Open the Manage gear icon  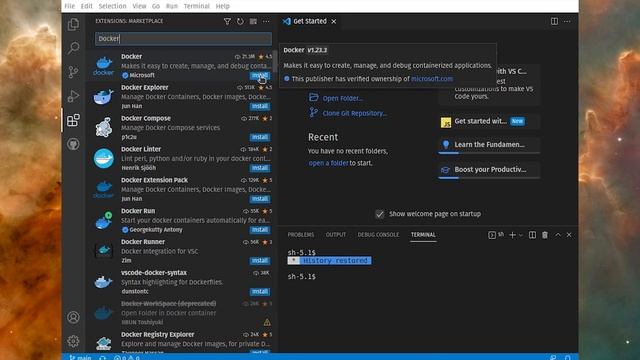pos(73,341)
